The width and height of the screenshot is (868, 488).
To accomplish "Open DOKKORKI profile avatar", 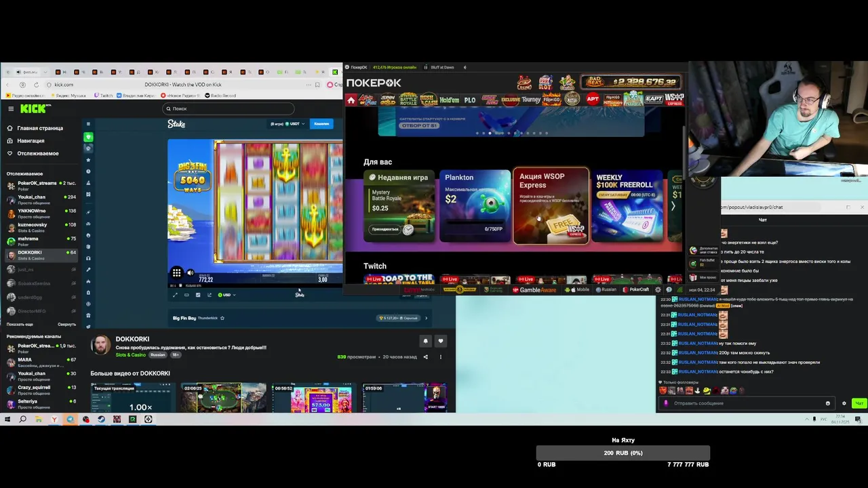I will tap(101, 346).
